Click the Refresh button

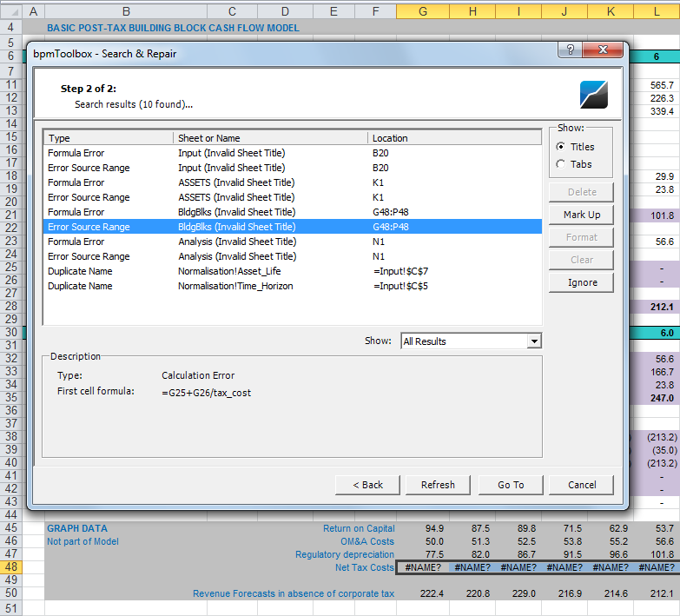tap(438, 485)
